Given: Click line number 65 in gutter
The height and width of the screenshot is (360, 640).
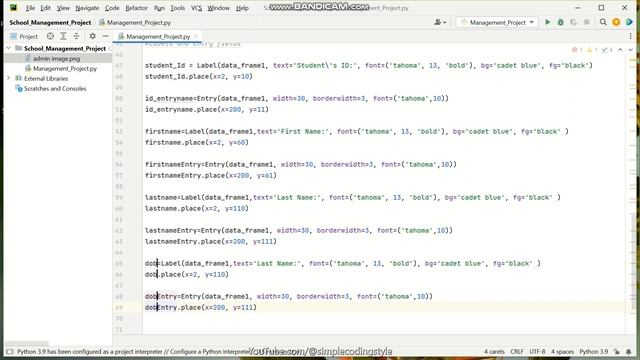Looking at the screenshot, I should (x=119, y=264).
